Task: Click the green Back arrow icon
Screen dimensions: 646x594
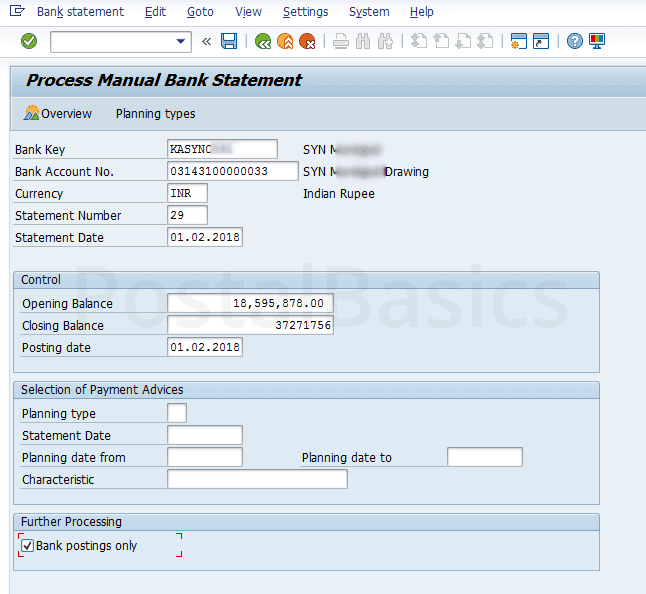Action: pyautogui.click(x=263, y=41)
